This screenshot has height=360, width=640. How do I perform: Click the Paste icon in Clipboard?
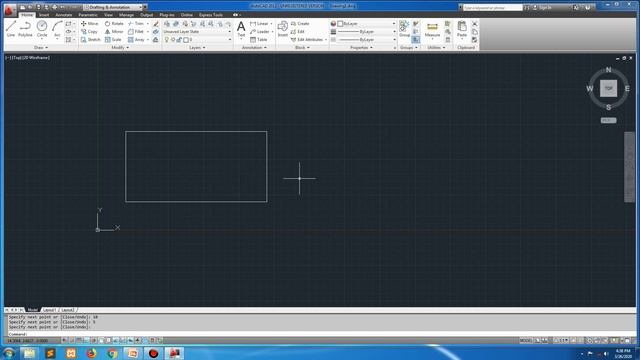462,29
